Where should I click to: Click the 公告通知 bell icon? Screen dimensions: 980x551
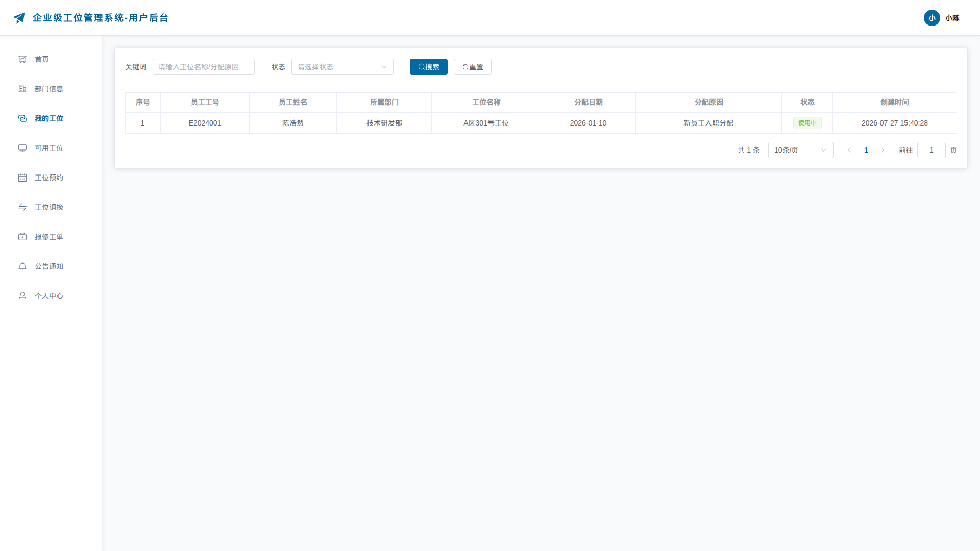[22, 266]
